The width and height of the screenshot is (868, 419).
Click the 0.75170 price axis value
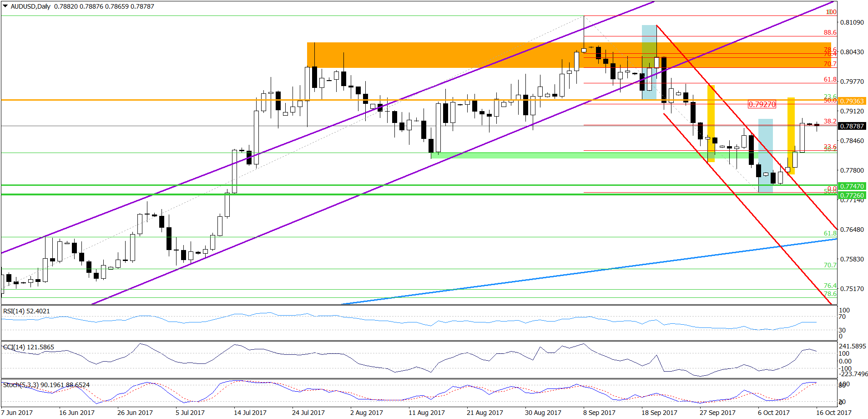(x=852, y=289)
